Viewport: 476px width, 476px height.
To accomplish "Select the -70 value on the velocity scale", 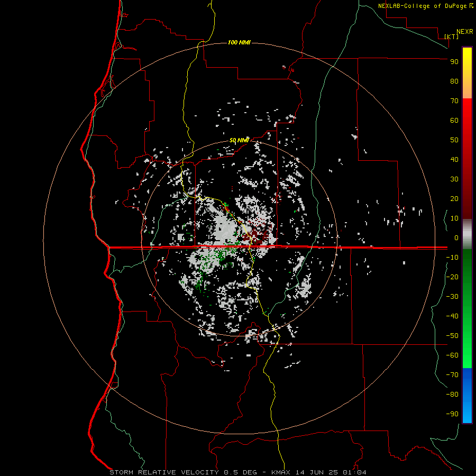I will [452, 375].
